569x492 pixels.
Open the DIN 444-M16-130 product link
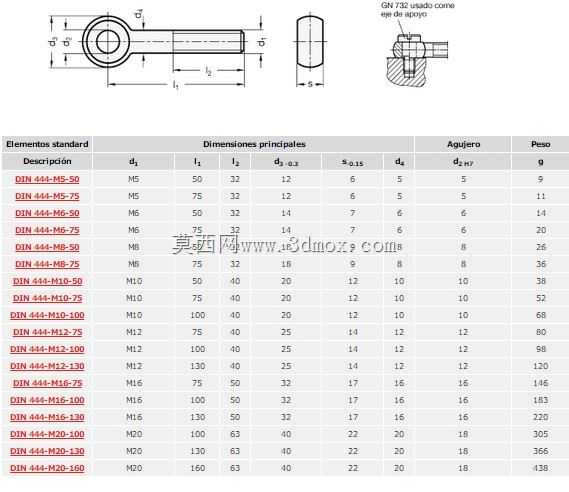(47, 418)
